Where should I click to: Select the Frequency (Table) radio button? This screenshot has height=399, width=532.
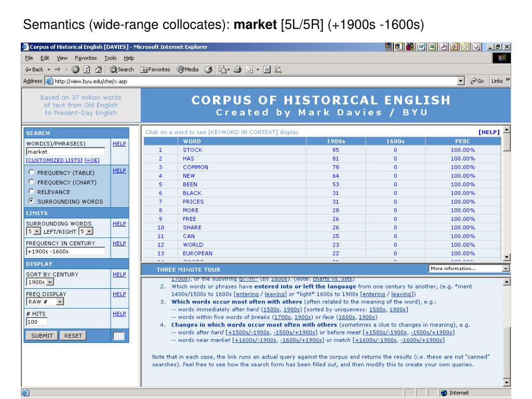click(32, 172)
